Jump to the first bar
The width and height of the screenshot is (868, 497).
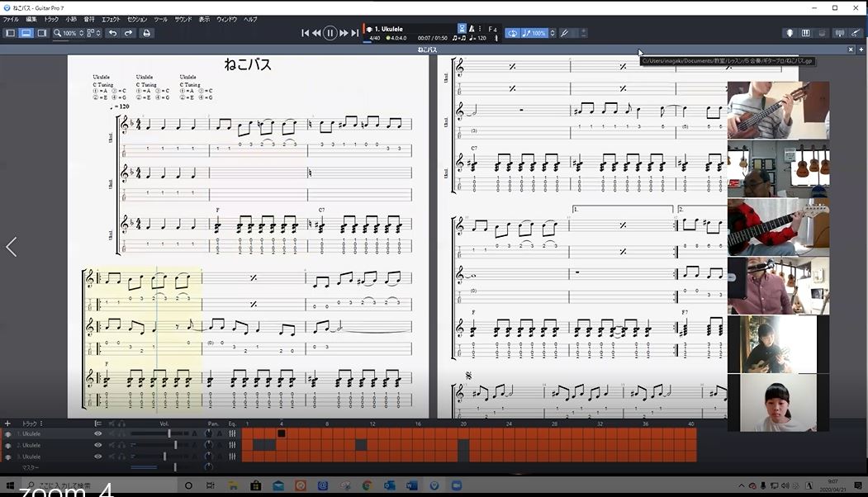[305, 33]
